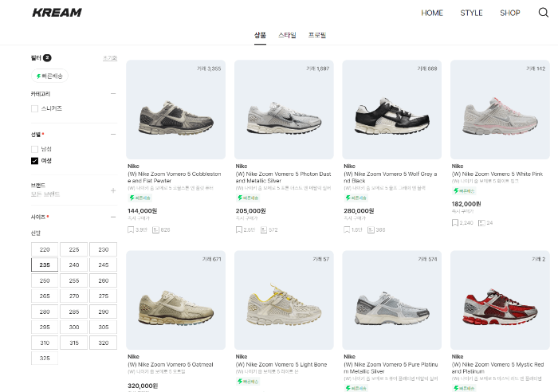Open Vomero 5 Light Bone product title
Viewport: 558px width, 392px height.
coord(281,365)
